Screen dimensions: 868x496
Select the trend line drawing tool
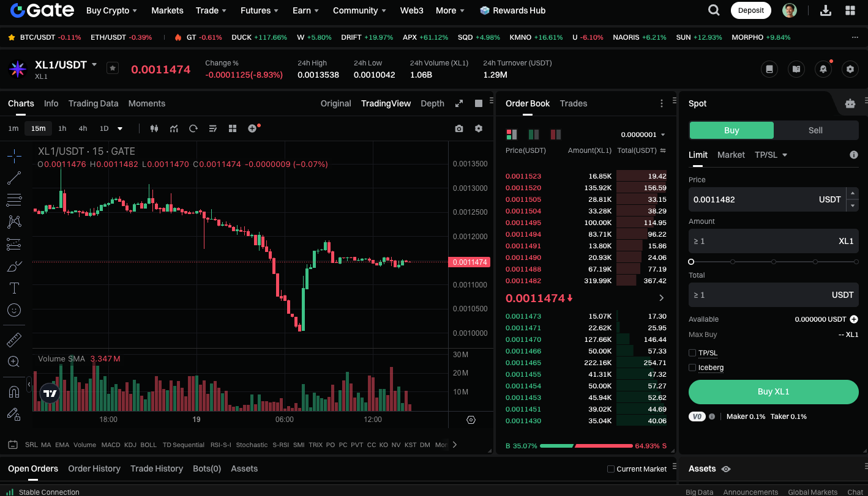[x=14, y=178]
